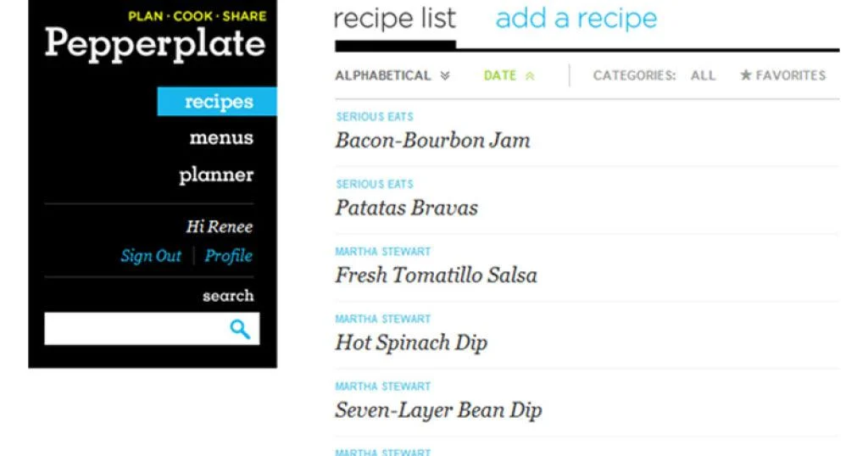Select the Seven-Layer Bean Dip recipe

tap(438, 411)
